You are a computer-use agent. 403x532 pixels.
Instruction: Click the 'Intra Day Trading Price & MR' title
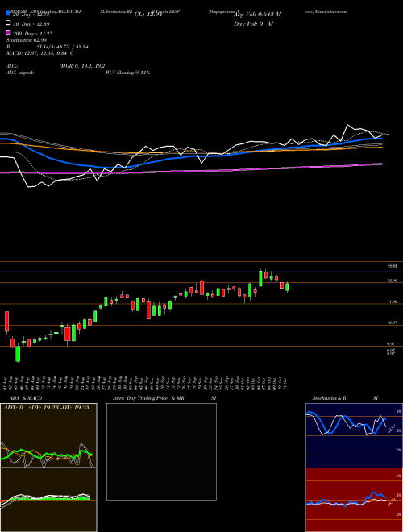(148, 398)
